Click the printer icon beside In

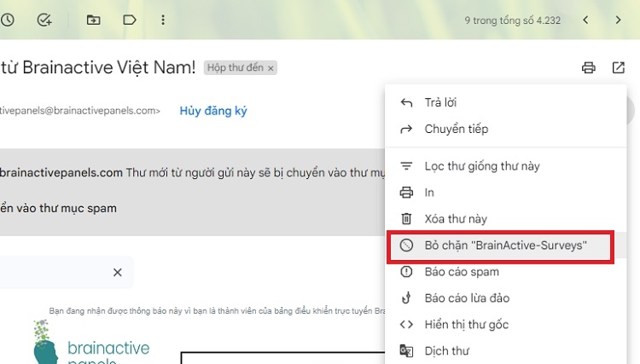(x=406, y=193)
